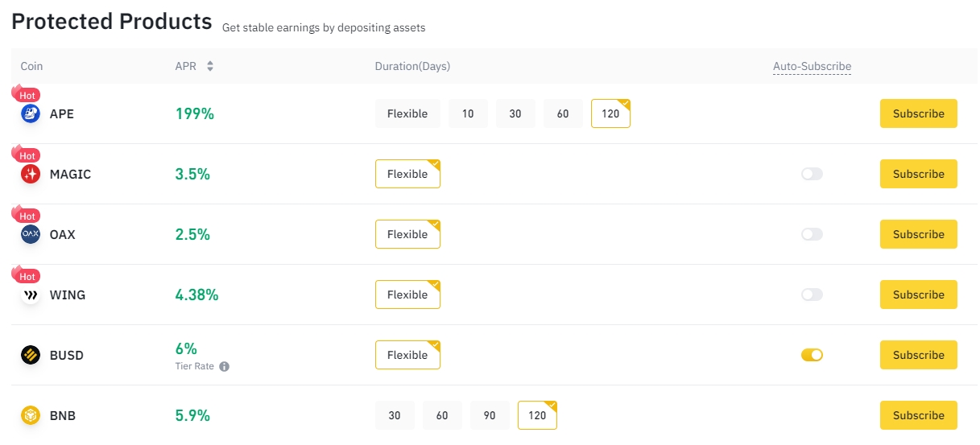Click the BUSD coin icon

31,355
